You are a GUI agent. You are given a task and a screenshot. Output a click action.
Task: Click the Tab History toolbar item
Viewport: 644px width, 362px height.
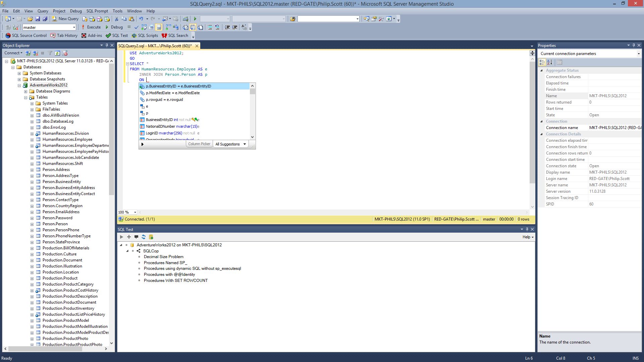tap(64, 36)
